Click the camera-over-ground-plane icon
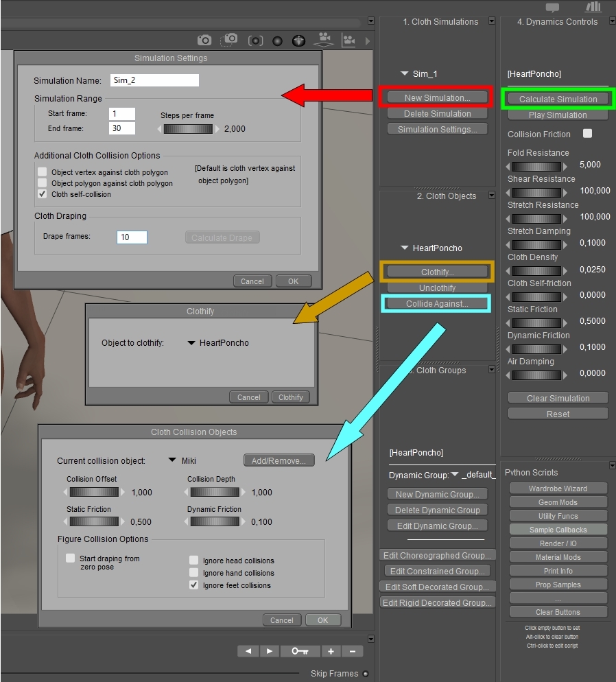The width and height of the screenshot is (616, 682). click(323, 40)
